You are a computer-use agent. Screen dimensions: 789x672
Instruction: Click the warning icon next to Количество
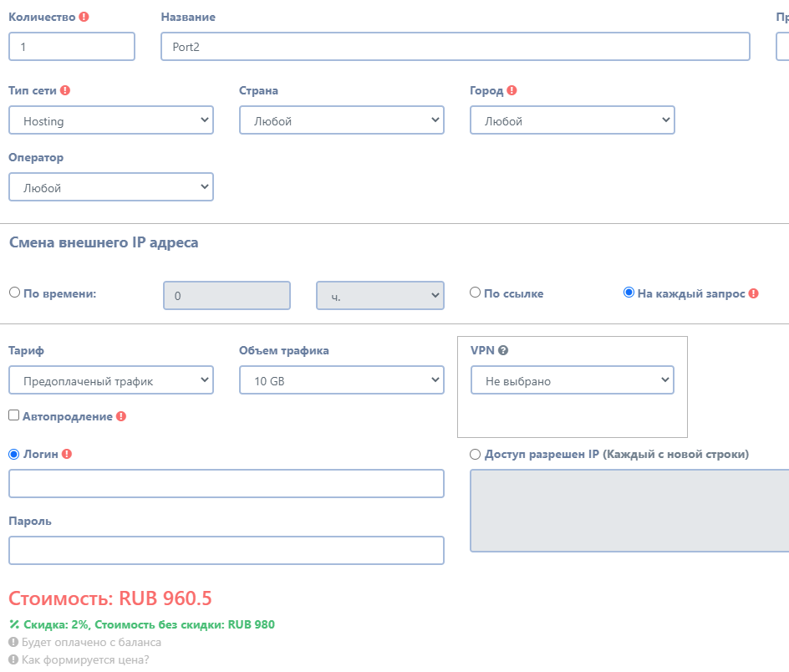point(84,17)
